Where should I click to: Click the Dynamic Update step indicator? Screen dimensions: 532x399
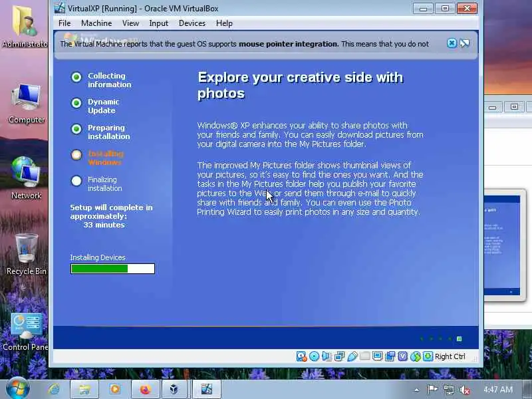(x=76, y=103)
